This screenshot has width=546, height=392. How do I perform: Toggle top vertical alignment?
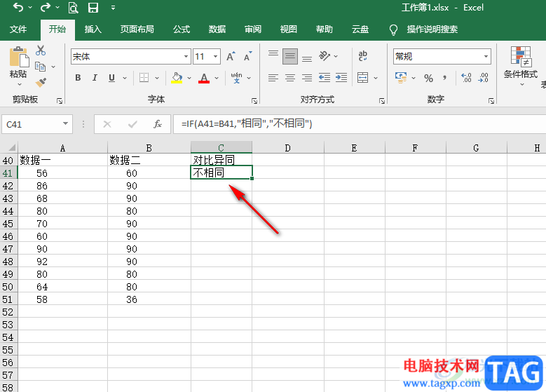coord(273,55)
